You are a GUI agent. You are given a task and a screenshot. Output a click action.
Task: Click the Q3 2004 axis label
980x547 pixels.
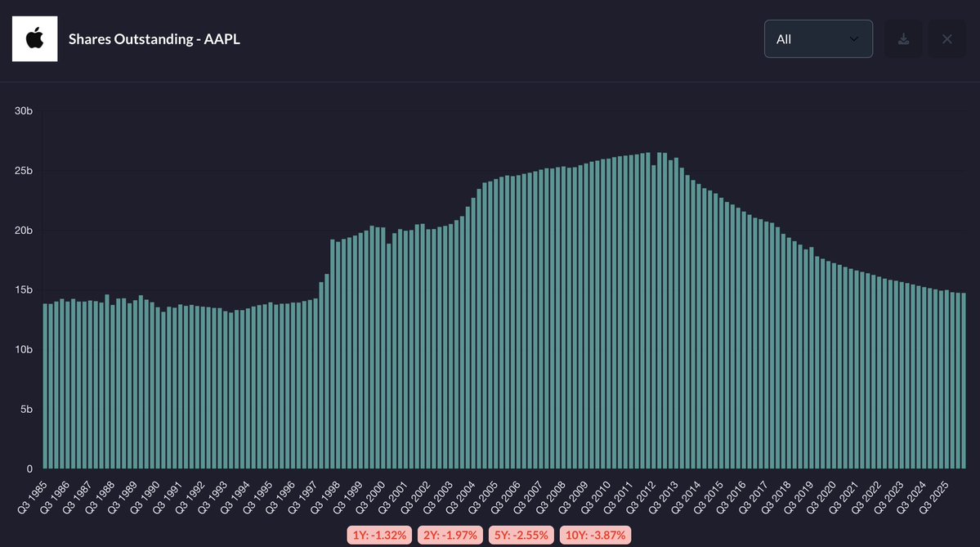(x=461, y=498)
